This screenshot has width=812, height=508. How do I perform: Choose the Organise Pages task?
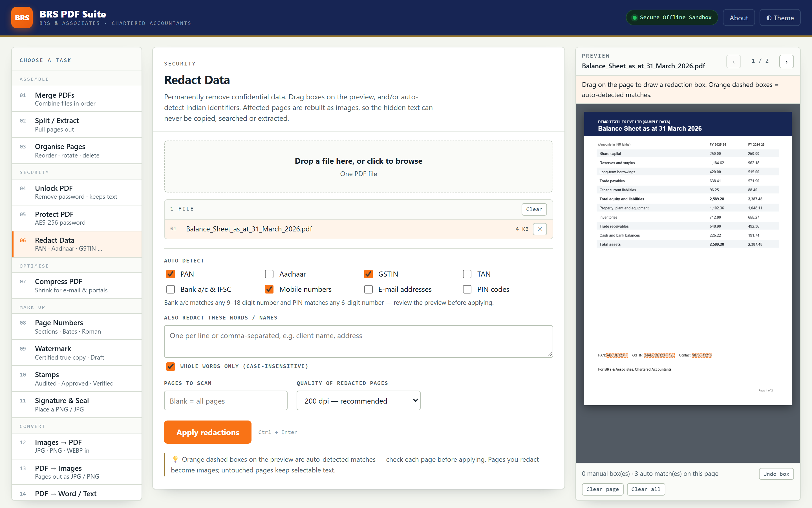coord(77,150)
